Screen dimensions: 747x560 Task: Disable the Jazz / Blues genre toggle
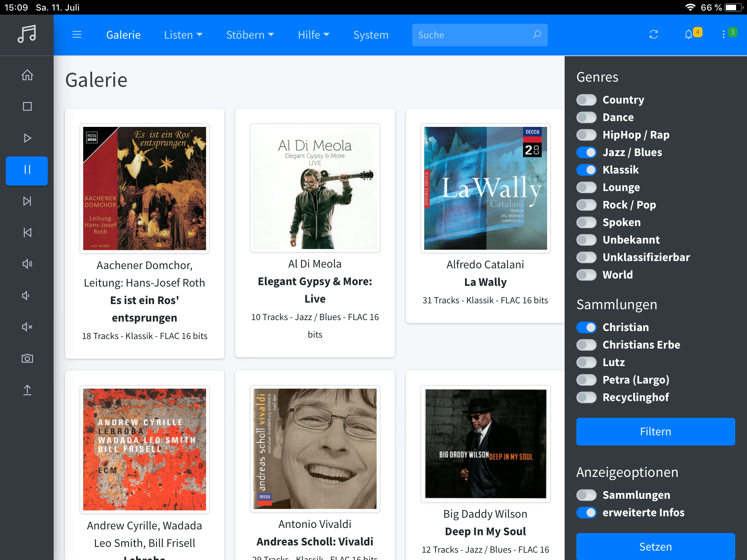pos(587,152)
